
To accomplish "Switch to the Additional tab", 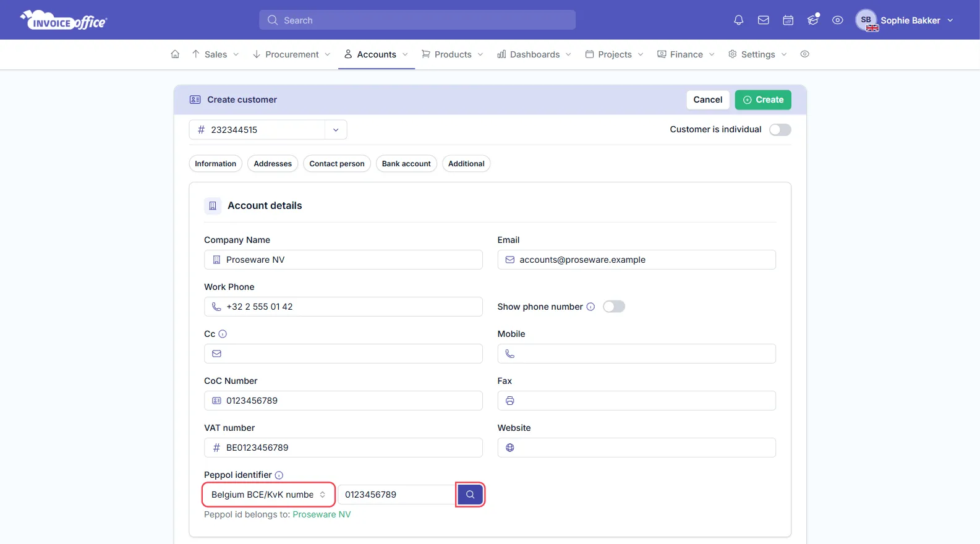I will [x=466, y=164].
